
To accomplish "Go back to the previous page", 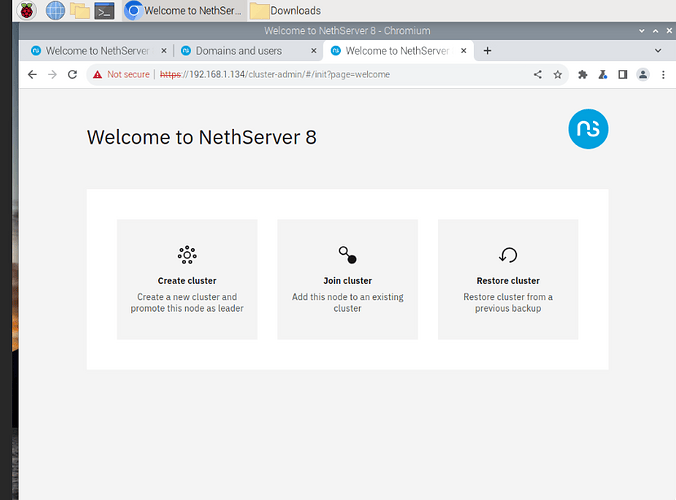I will click(x=32, y=75).
